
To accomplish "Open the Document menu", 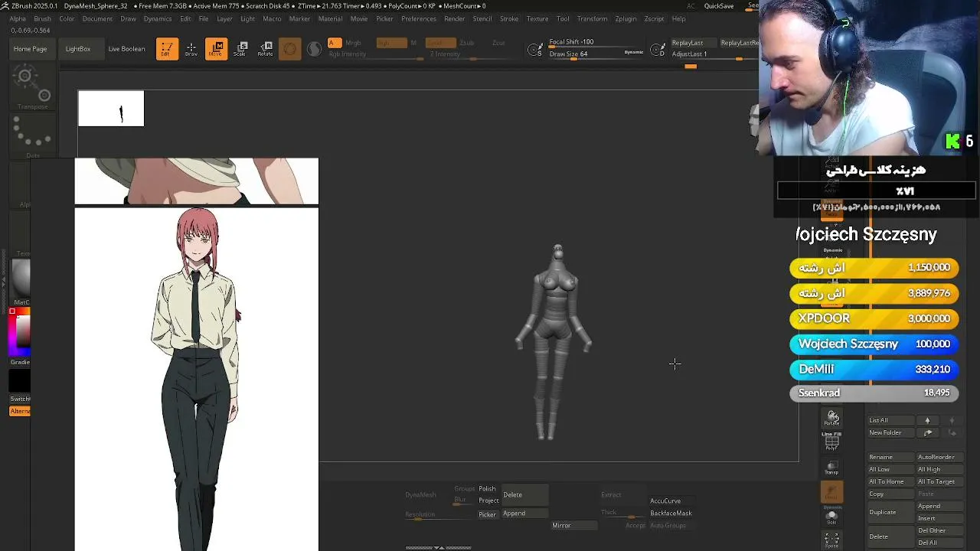I will (x=97, y=18).
